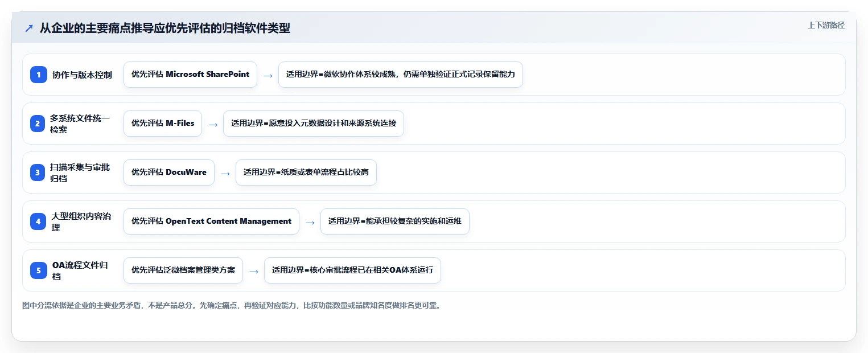Click the 多系统文件统一检索 label

[x=80, y=124]
